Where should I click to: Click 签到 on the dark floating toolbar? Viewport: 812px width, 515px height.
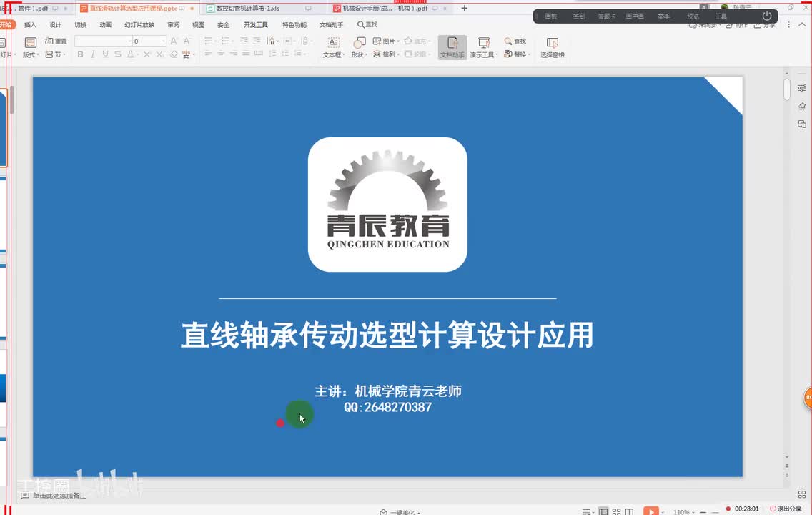pos(579,16)
